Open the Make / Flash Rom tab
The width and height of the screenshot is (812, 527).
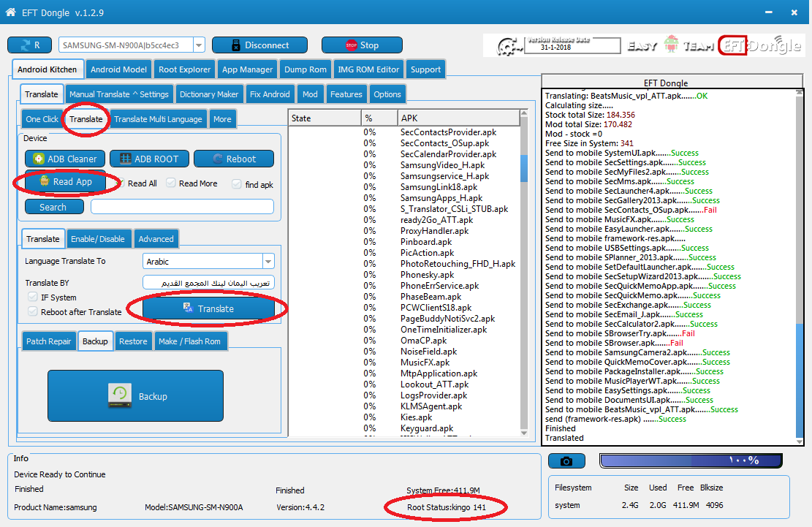pos(189,341)
